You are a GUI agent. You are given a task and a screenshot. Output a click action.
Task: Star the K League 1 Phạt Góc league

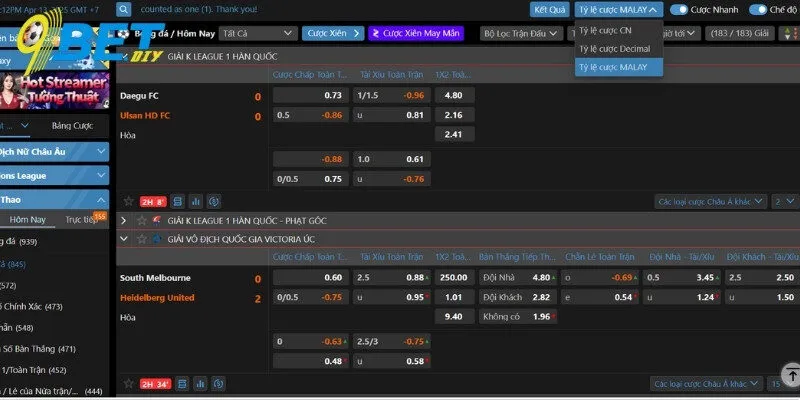tap(142, 221)
